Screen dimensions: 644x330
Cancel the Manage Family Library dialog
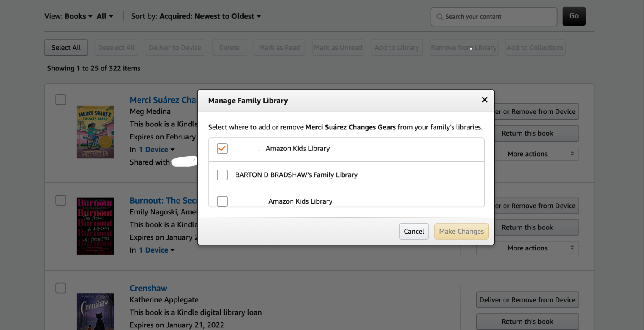coord(414,231)
